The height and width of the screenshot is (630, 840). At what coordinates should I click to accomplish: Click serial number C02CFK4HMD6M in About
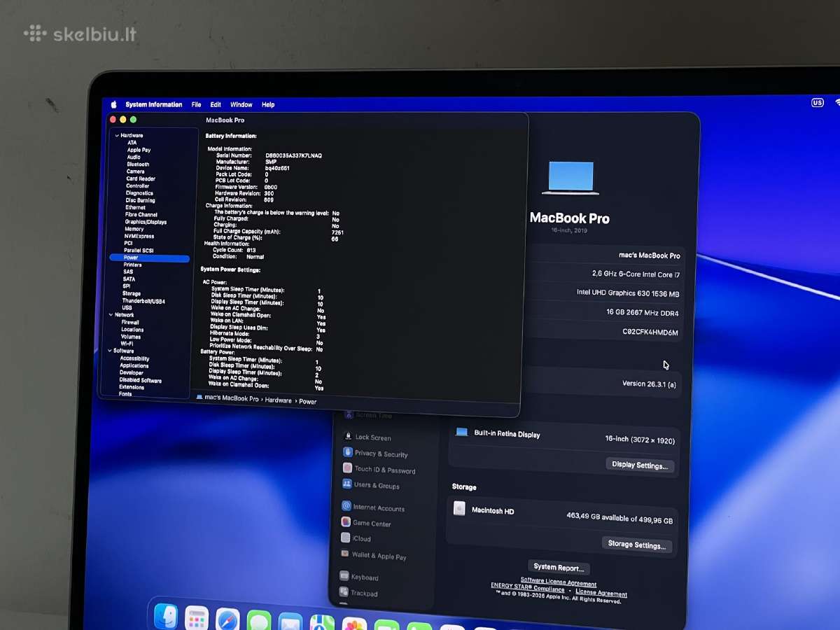(x=650, y=332)
